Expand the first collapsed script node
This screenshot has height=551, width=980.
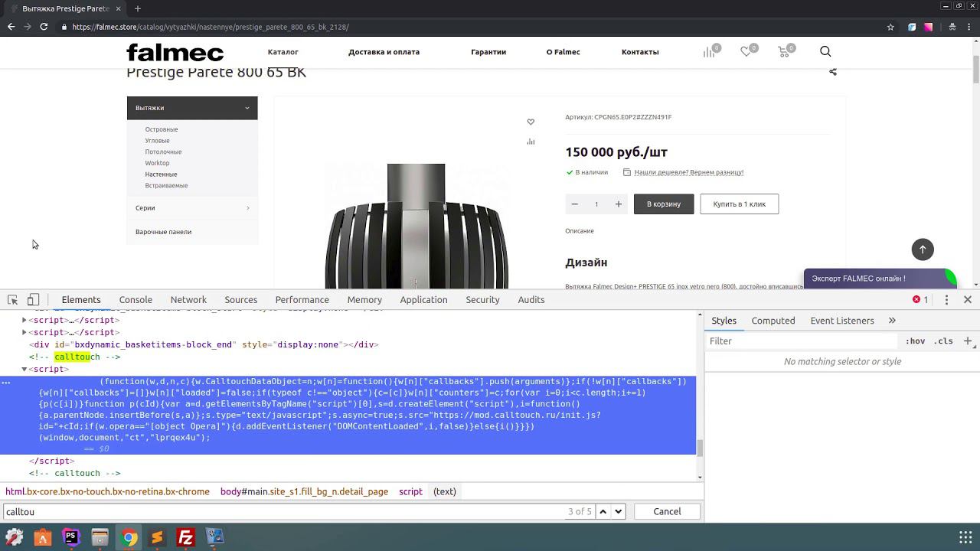point(24,320)
